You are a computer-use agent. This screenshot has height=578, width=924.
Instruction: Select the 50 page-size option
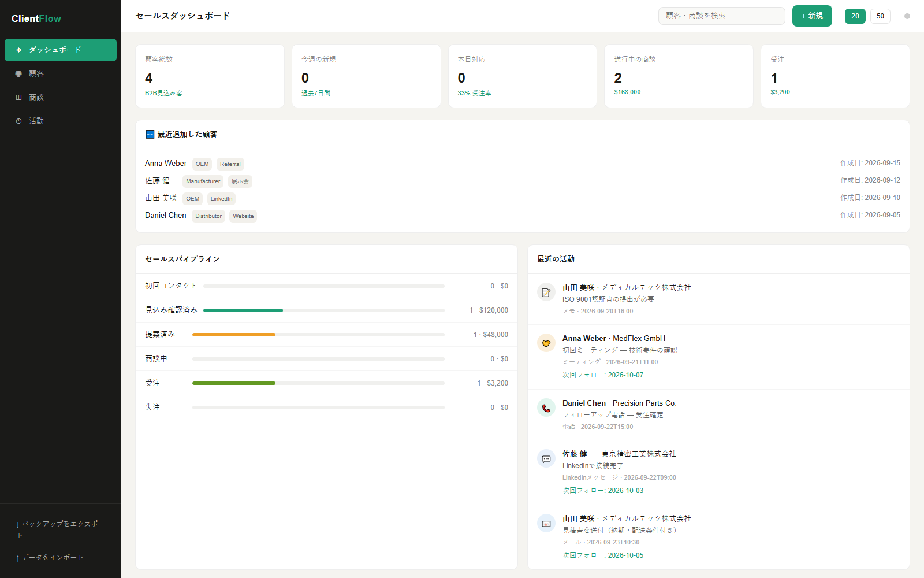pyautogui.click(x=880, y=16)
